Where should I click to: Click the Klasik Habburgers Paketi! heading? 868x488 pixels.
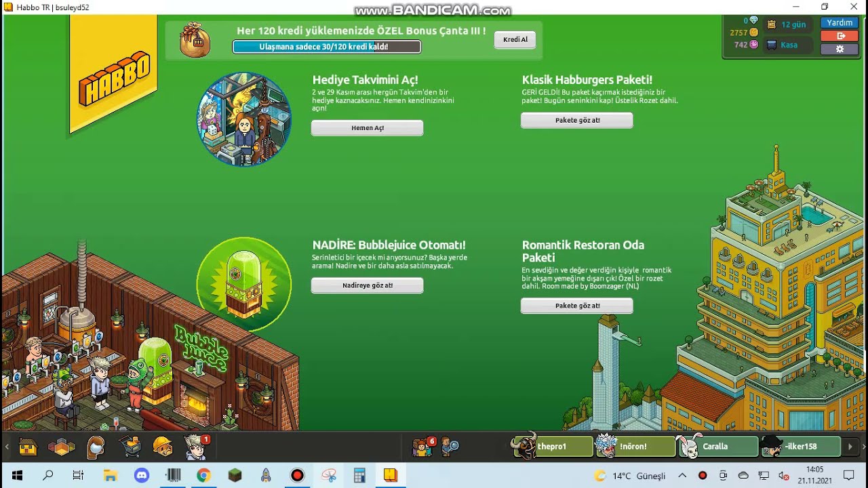[587, 80]
